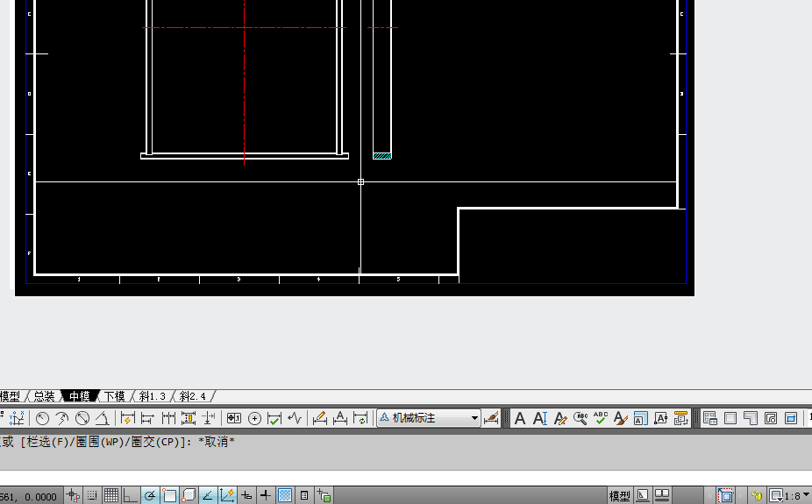Open the Dimension Style brush icon

pos(491,419)
